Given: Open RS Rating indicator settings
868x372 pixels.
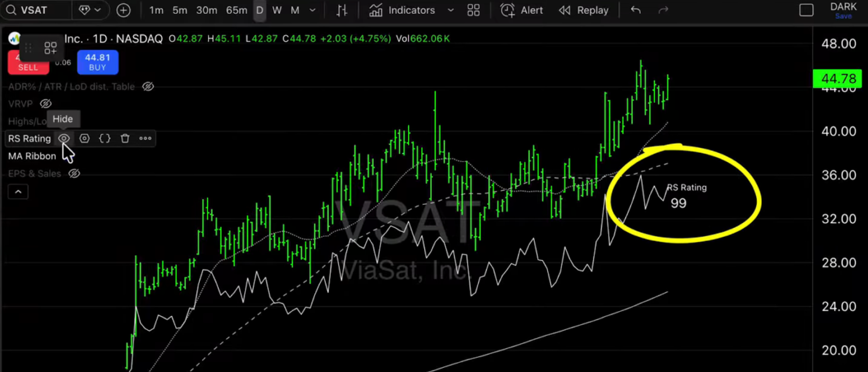Looking at the screenshot, I should [x=85, y=138].
